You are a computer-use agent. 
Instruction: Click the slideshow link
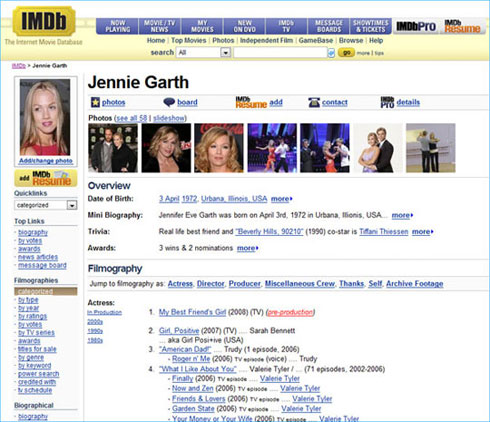click(x=169, y=118)
